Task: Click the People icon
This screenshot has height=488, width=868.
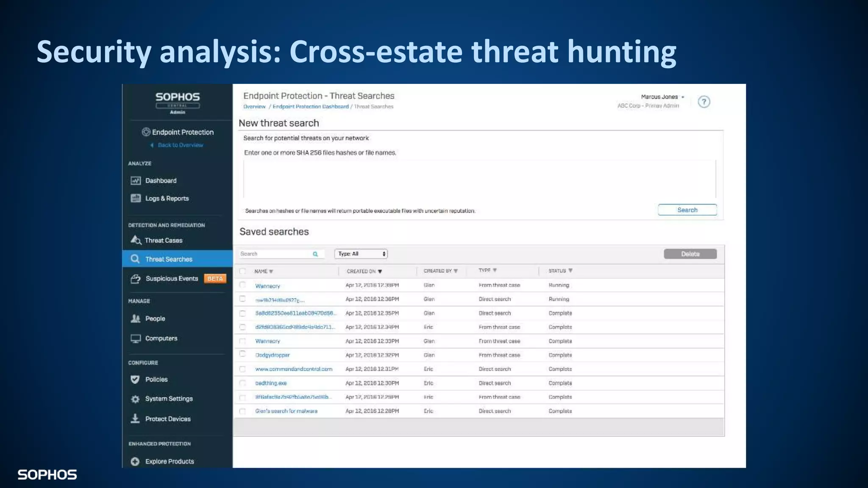Action: click(x=136, y=319)
